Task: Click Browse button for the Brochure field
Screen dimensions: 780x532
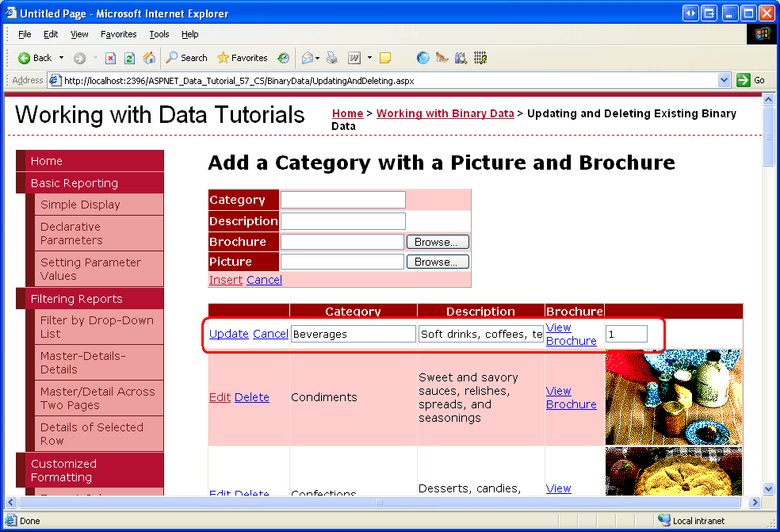Action: (x=438, y=242)
